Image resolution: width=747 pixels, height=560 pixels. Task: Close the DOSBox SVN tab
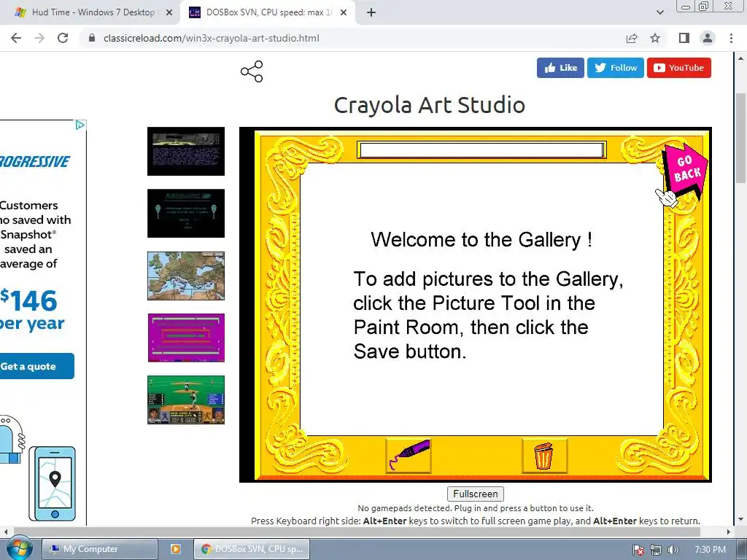coord(344,12)
